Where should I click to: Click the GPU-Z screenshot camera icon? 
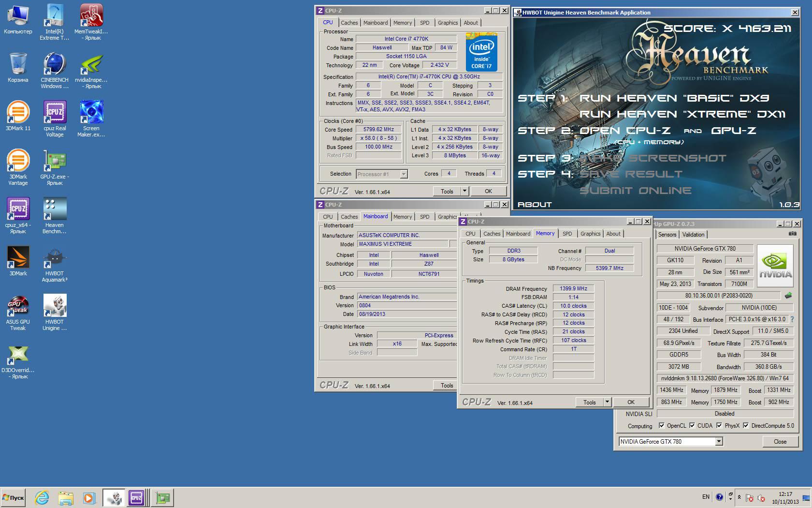[x=792, y=234]
